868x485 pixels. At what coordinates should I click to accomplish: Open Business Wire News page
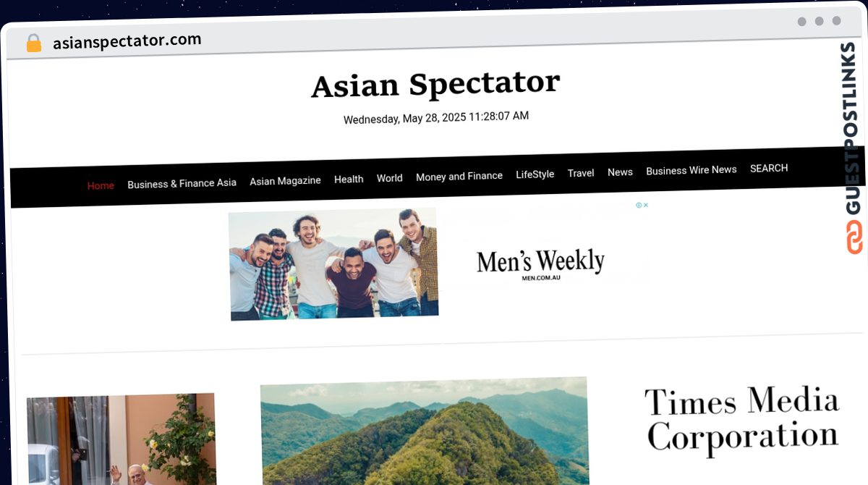[691, 170]
